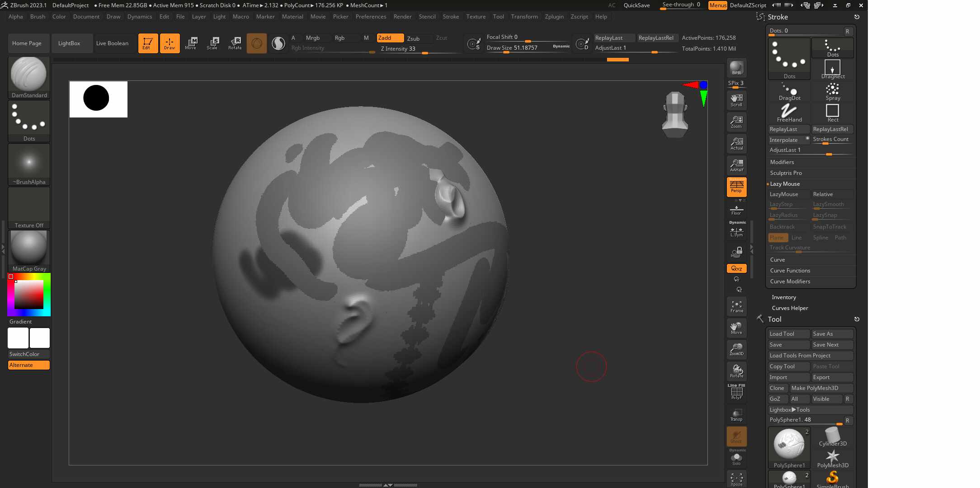The height and width of the screenshot is (488, 980).
Task: Expand the Sculptris Pro section
Action: click(x=786, y=173)
